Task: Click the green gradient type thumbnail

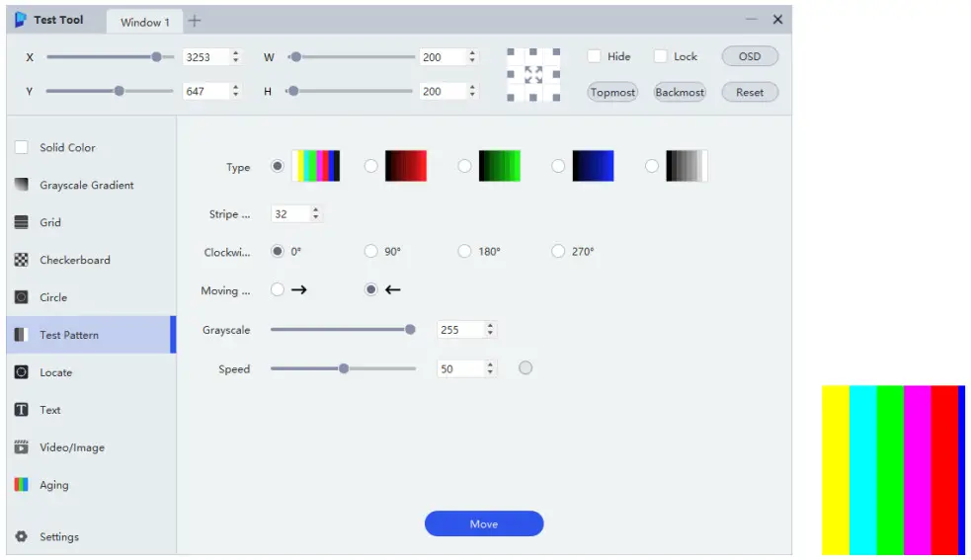Action: tap(499, 165)
